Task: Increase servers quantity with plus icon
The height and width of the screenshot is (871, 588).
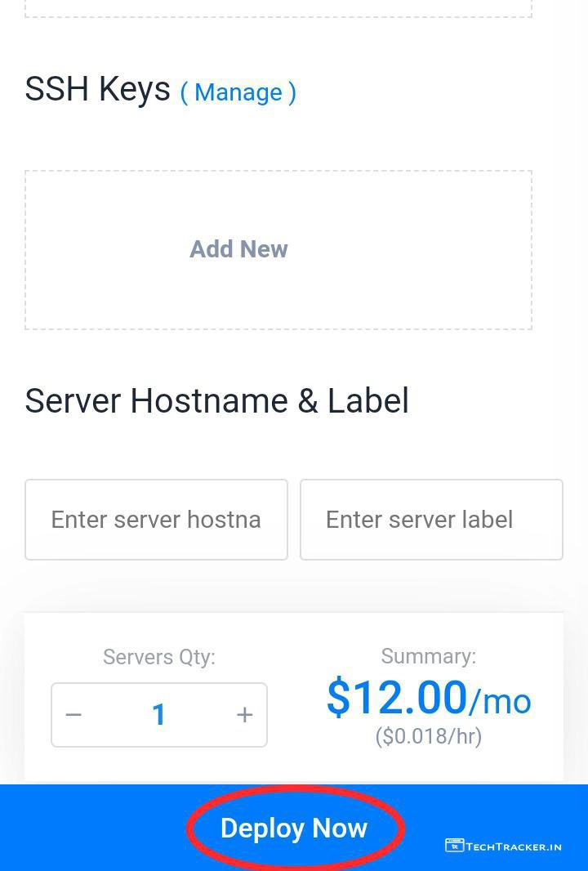Action: click(244, 715)
